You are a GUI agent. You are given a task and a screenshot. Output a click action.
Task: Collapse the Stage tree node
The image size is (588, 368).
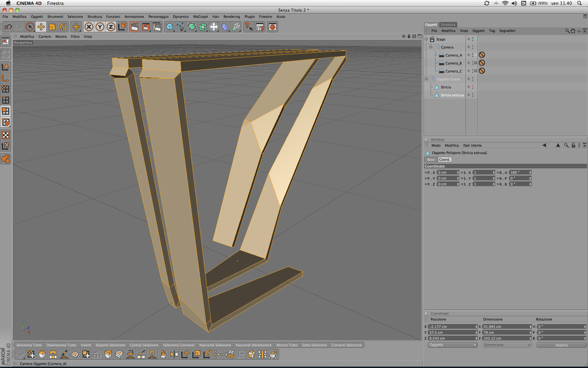[x=426, y=39]
